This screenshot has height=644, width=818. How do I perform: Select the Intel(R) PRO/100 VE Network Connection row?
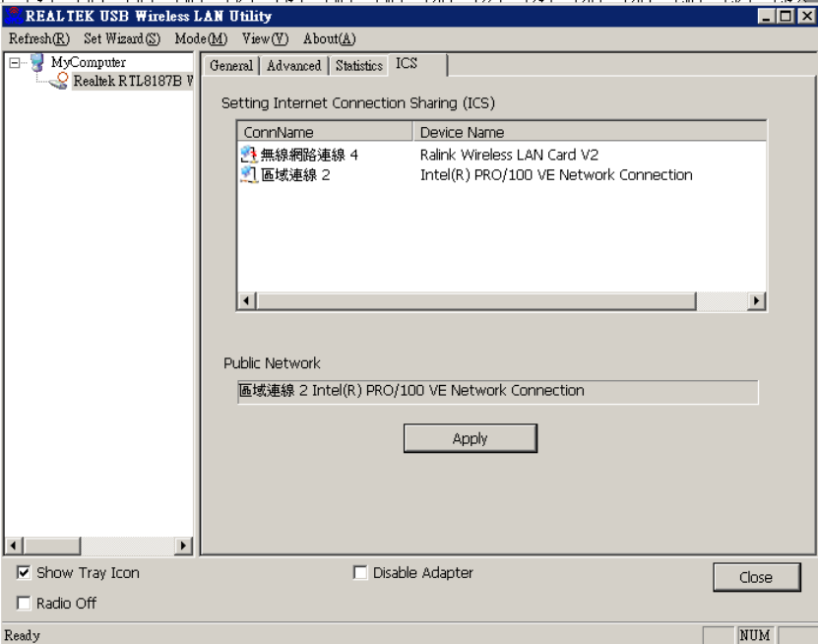tap(502, 175)
